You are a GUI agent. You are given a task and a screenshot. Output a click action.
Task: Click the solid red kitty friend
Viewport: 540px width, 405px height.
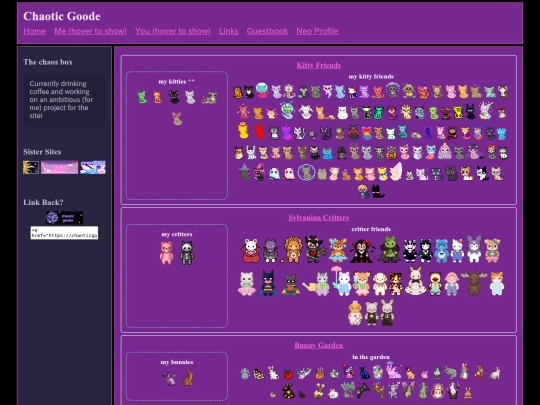[259, 132]
